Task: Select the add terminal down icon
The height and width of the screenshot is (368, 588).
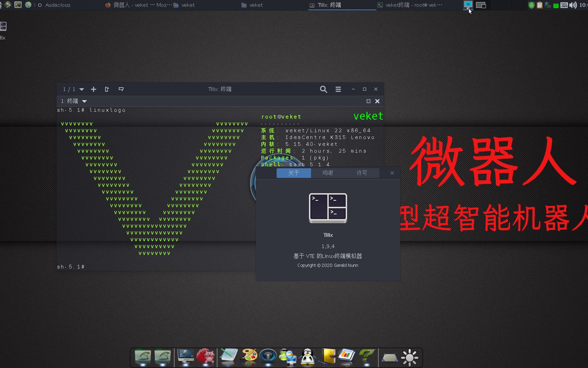Action: (121, 89)
